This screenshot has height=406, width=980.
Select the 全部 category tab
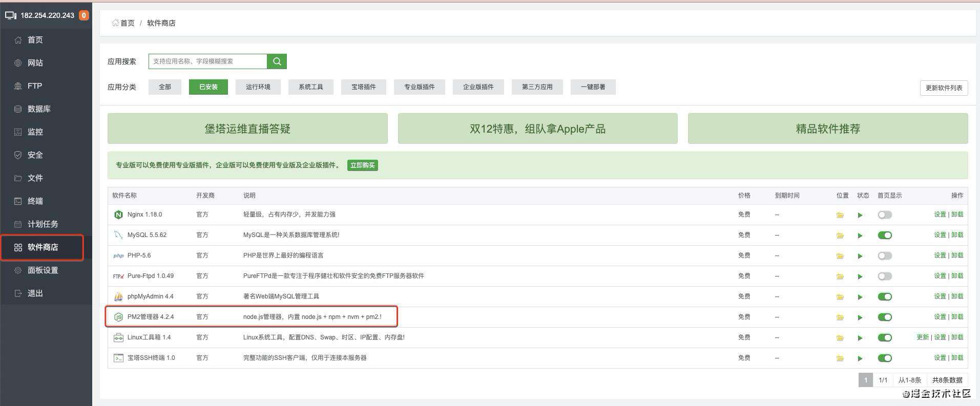coord(165,87)
